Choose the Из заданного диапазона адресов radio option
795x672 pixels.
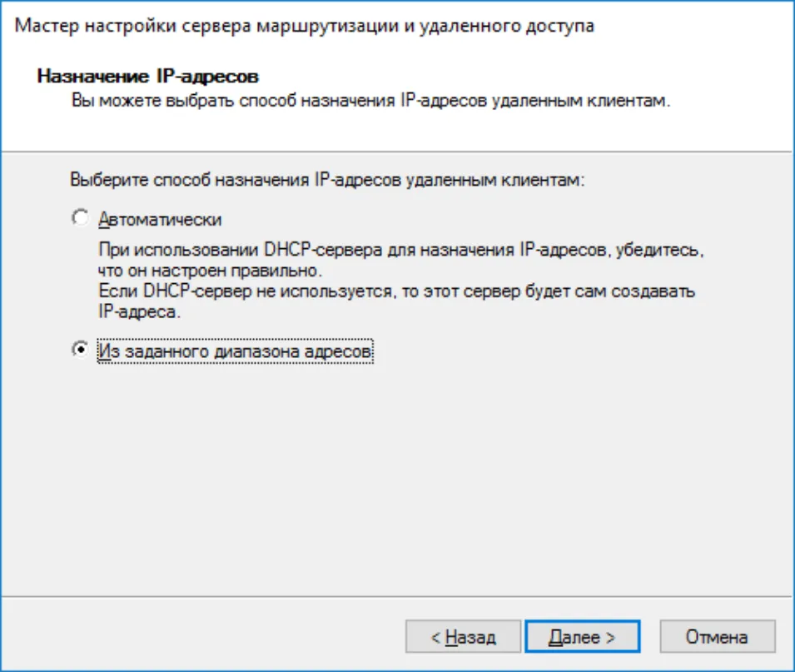pyautogui.click(x=80, y=350)
